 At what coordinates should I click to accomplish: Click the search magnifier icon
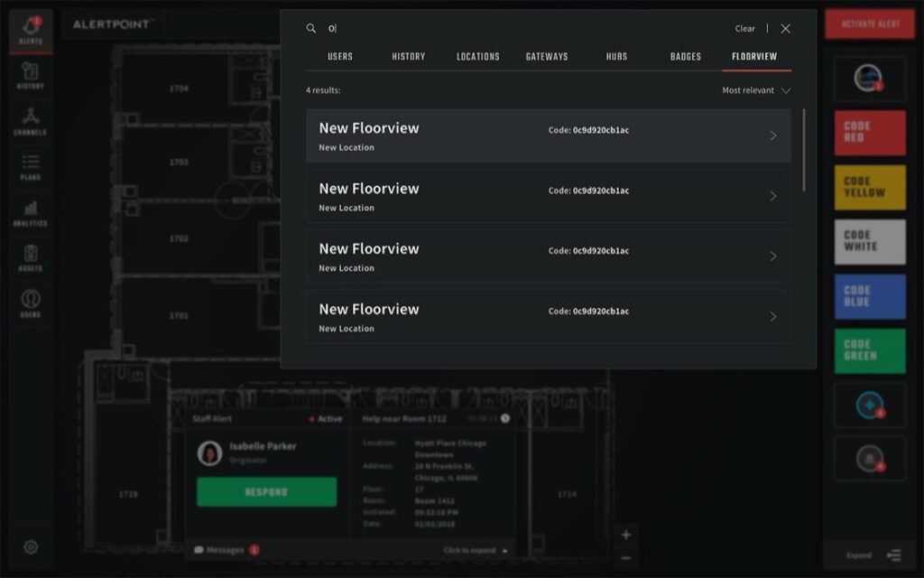(x=311, y=28)
